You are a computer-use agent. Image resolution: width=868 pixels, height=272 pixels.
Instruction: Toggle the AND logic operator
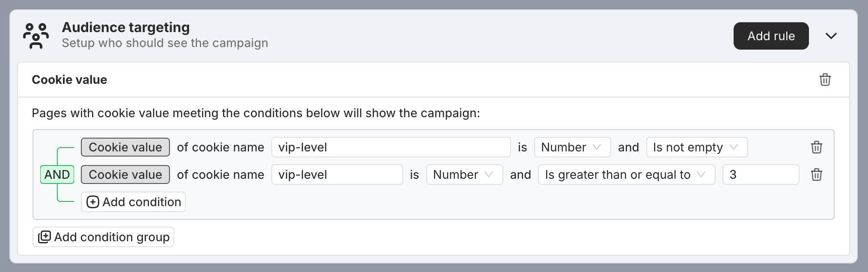point(57,174)
